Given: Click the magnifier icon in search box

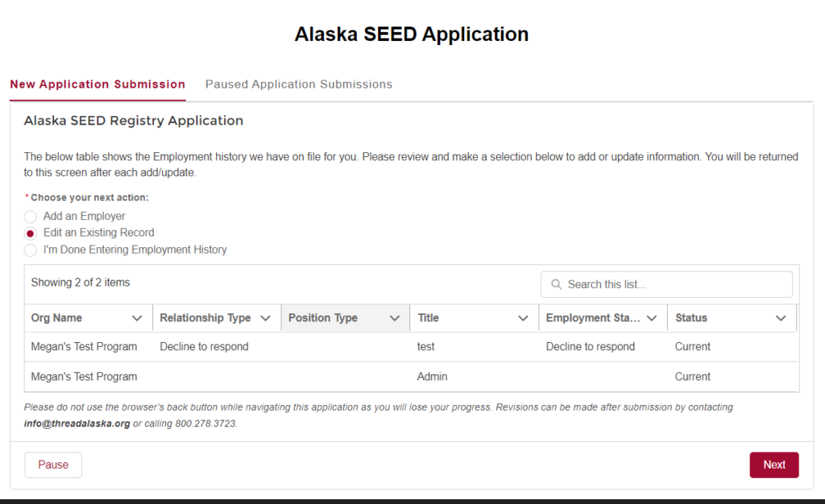Looking at the screenshot, I should (x=556, y=284).
